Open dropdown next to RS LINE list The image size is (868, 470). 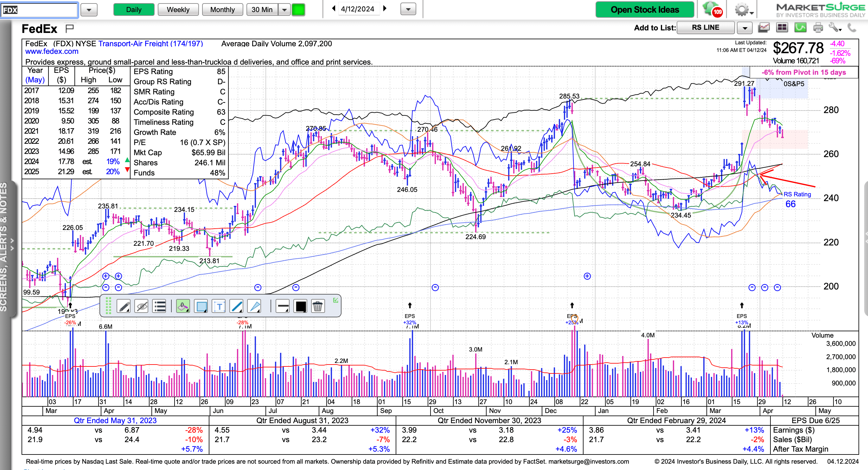(745, 28)
